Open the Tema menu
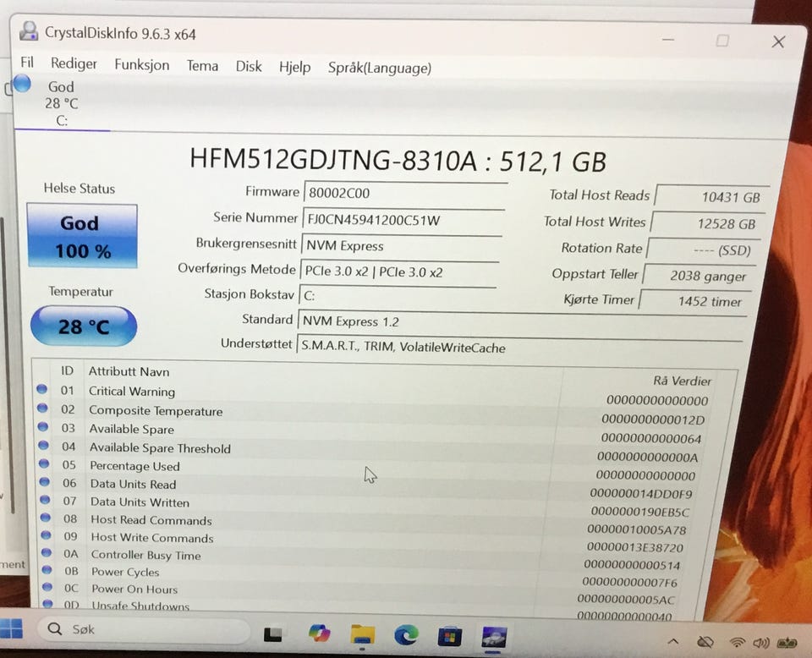 tap(202, 66)
